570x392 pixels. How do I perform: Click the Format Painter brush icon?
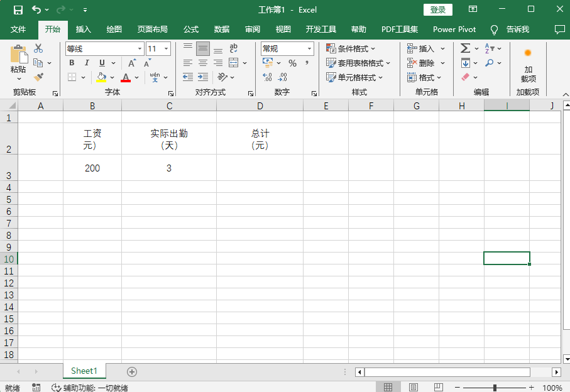[38, 77]
